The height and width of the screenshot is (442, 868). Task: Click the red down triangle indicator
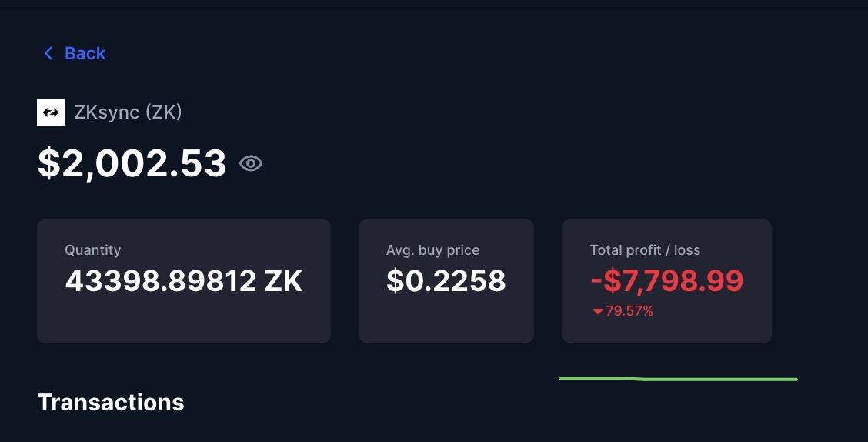pos(597,312)
